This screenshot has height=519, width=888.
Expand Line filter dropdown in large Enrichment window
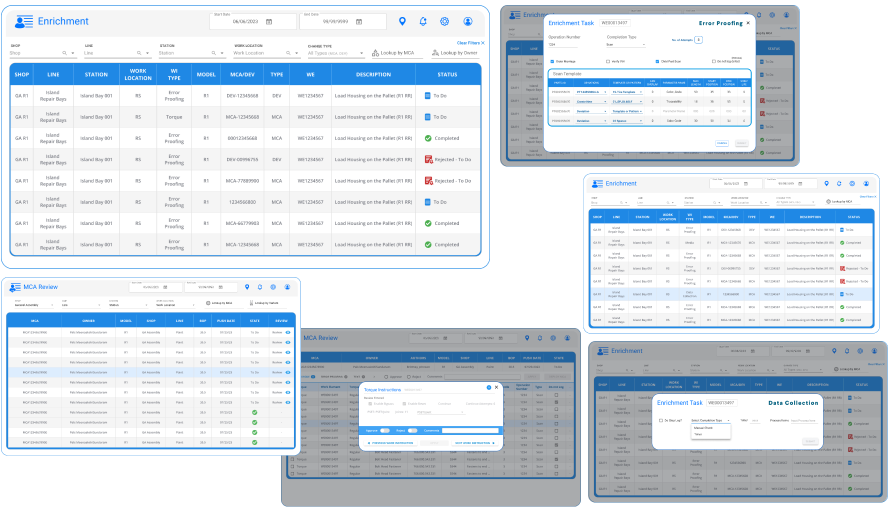[147, 53]
